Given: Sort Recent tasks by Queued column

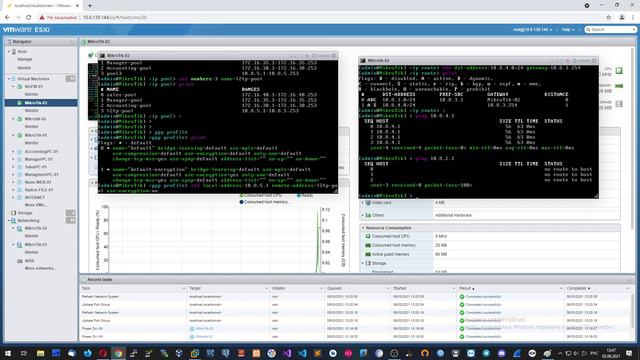Looking at the screenshot, I should tap(357, 289).
